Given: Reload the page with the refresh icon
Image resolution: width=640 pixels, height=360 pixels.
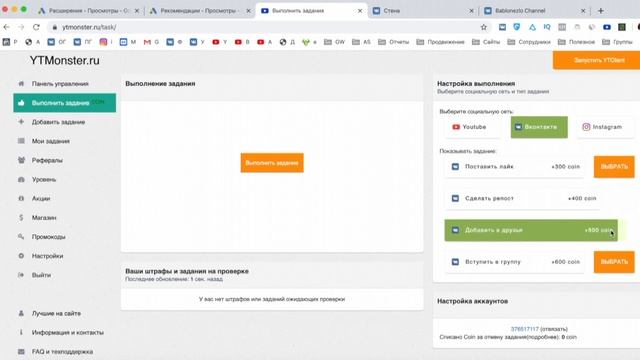Looking at the screenshot, I should [x=36, y=27].
